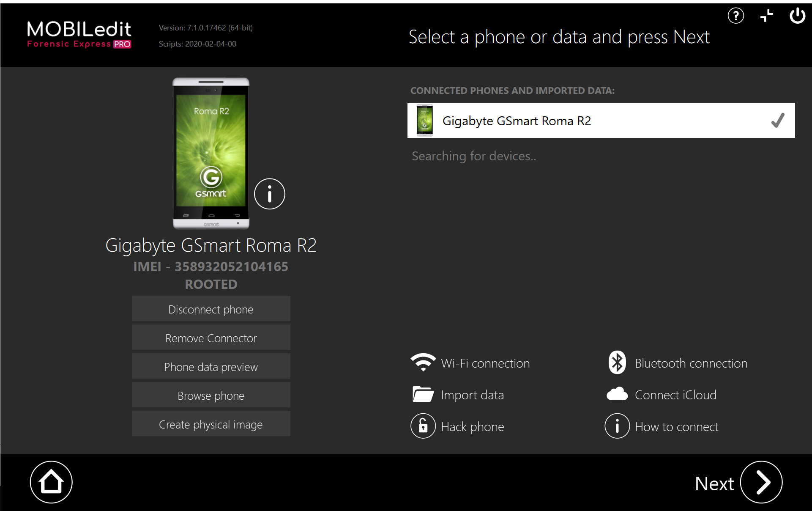Open Import data folder icon
Image resolution: width=812 pixels, height=511 pixels.
[423, 394]
